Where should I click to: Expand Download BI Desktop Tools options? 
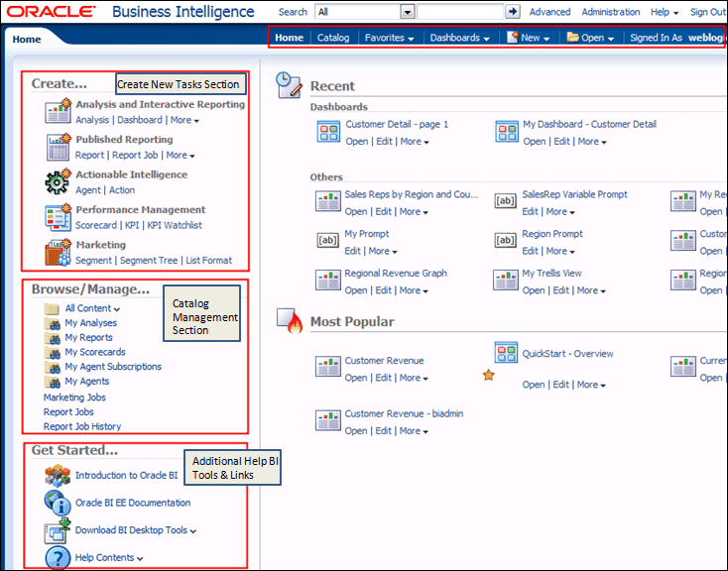tap(136, 530)
